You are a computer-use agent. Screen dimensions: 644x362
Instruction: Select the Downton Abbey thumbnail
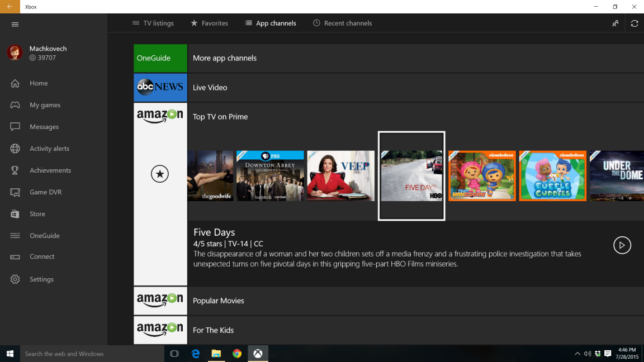[x=270, y=175]
